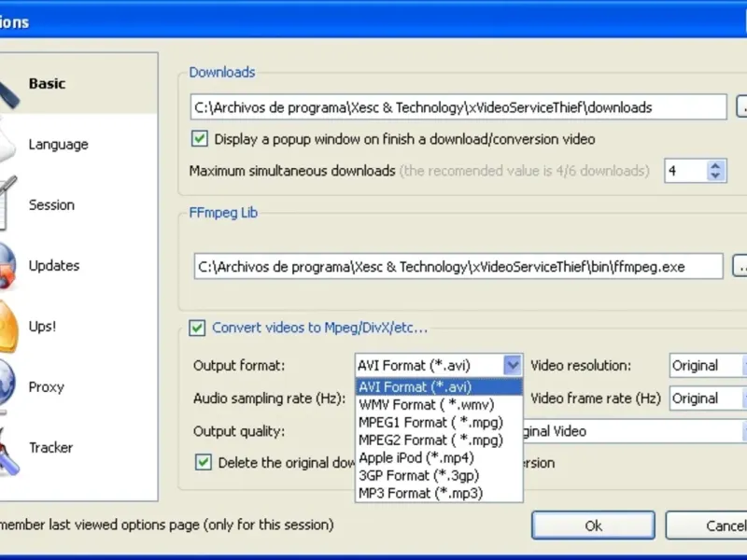
Task: Open the Proxy options page
Action: [x=78, y=386]
